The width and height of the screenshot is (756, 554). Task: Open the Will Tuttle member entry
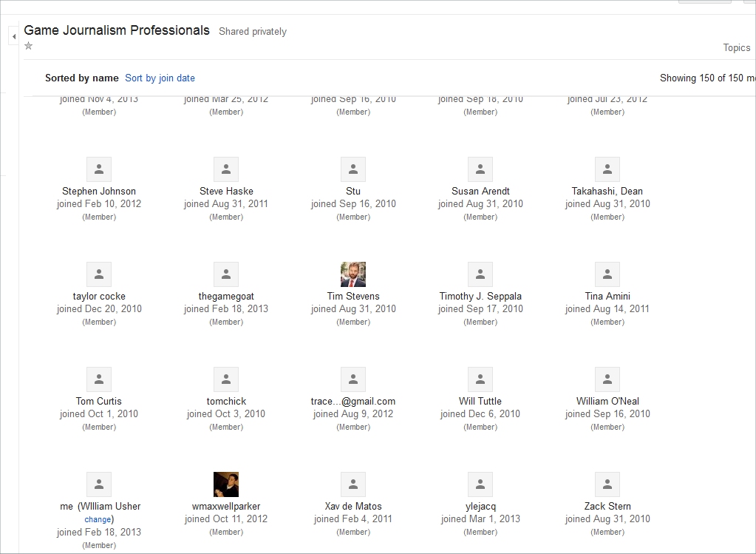[x=480, y=401]
